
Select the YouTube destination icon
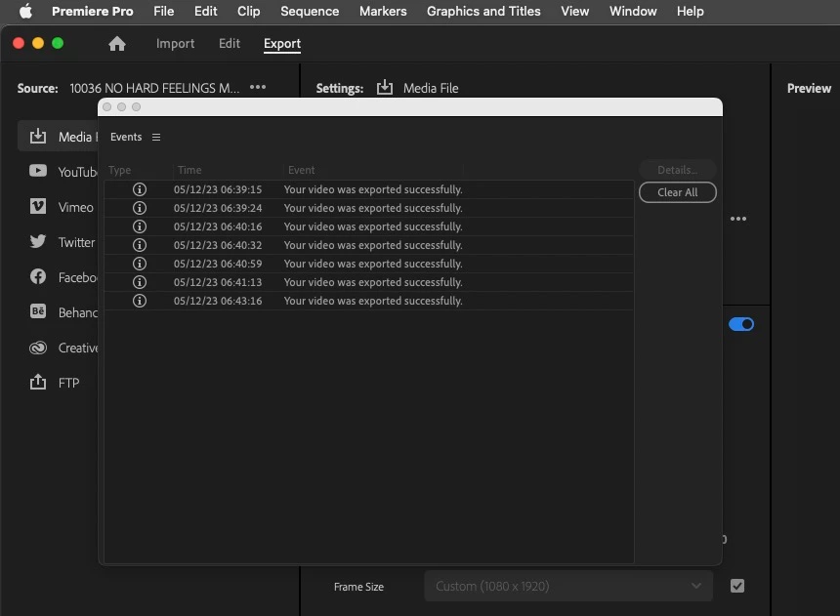point(38,171)
